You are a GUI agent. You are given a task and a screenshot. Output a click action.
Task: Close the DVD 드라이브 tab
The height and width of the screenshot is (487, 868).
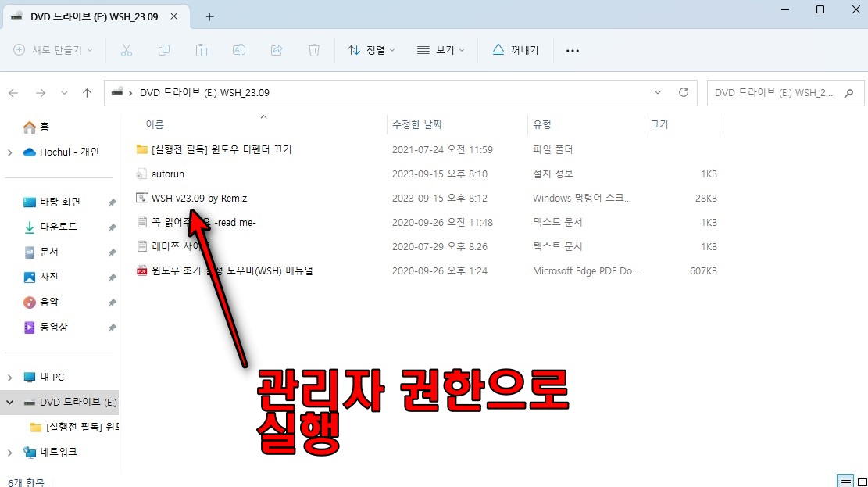173,16
